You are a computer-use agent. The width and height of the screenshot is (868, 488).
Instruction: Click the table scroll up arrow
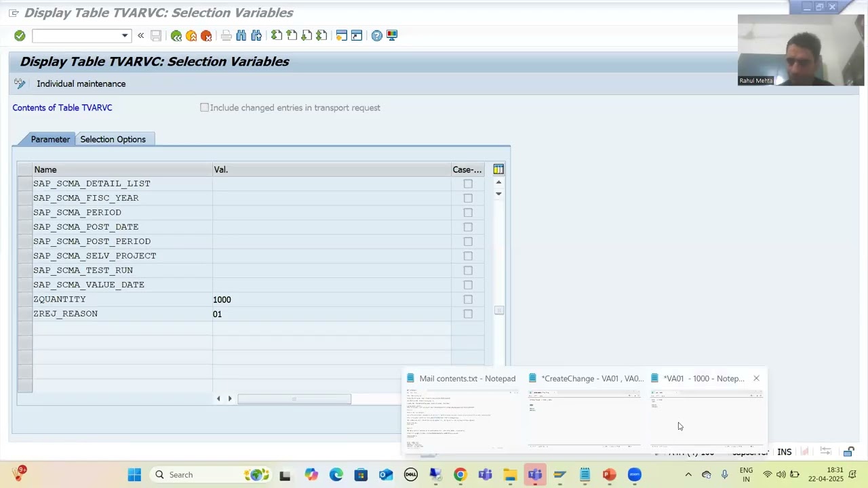click(x=498, y=182)
